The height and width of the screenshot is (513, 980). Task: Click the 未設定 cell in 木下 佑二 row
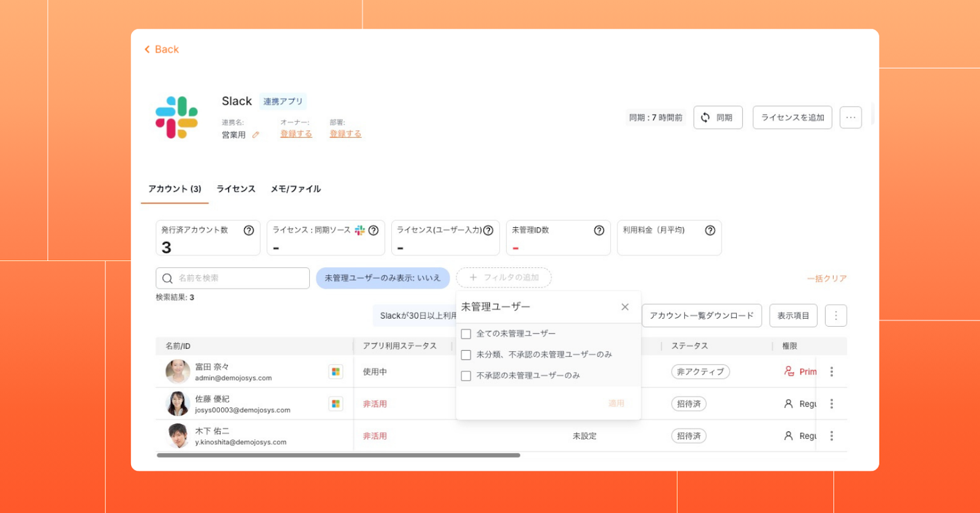click(584, 436)
